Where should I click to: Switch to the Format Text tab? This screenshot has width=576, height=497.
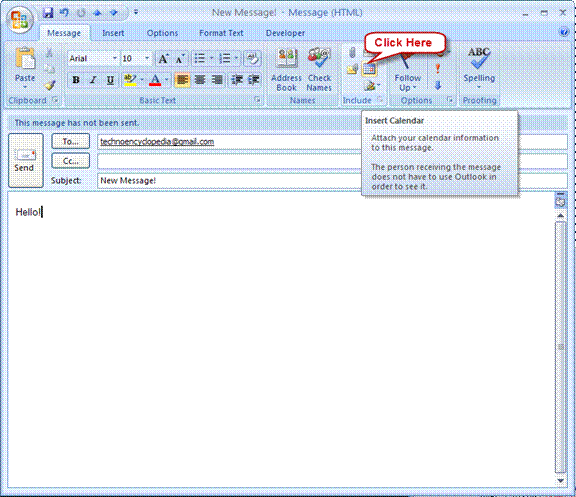click(x=221, y=33)
